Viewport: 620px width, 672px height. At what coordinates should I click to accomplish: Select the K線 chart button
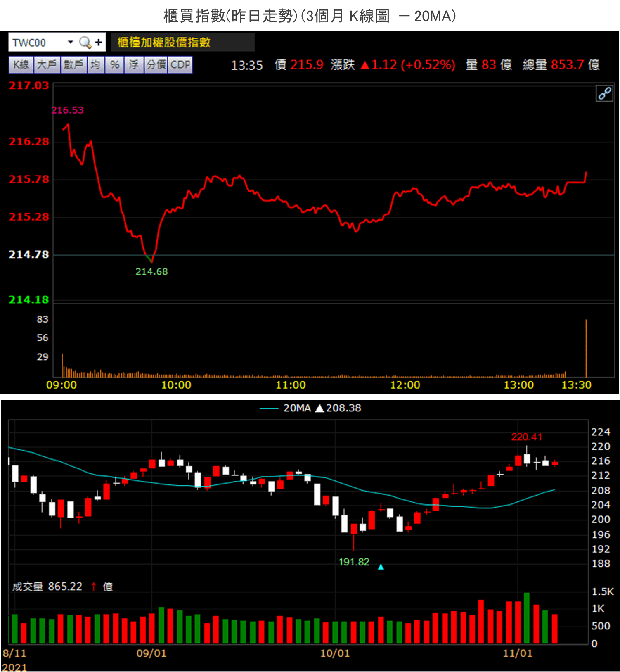coord(21,65)
